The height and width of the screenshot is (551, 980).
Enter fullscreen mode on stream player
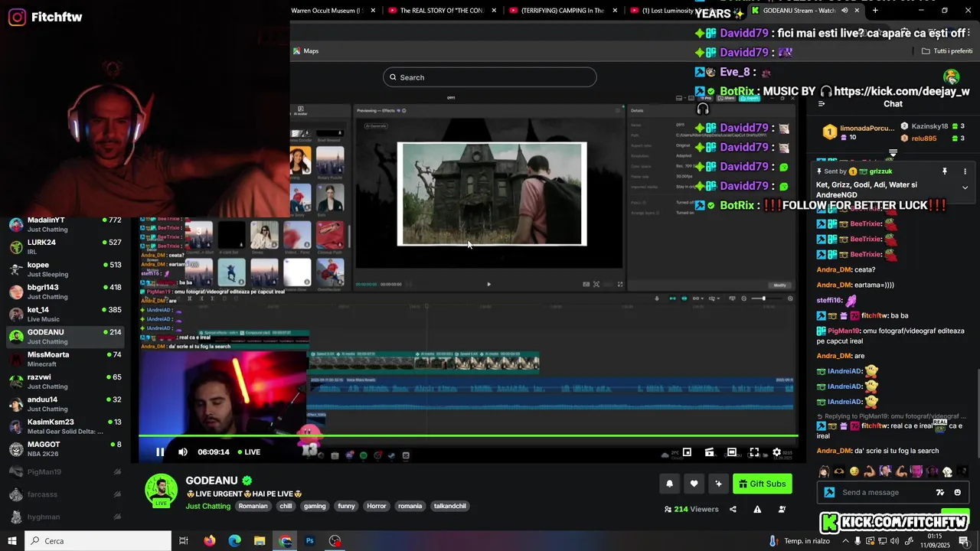(754, 452)
